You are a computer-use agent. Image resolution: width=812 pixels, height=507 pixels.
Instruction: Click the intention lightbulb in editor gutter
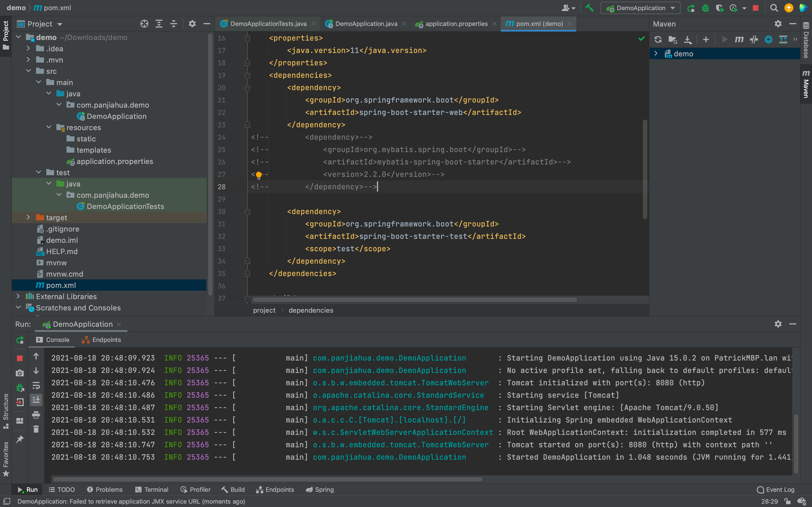pos(259,175)
